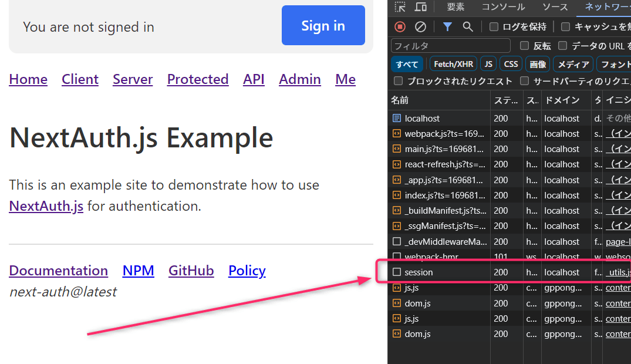631x364 pixels.
Task: Open the API page link
Action: coord(254,79)
